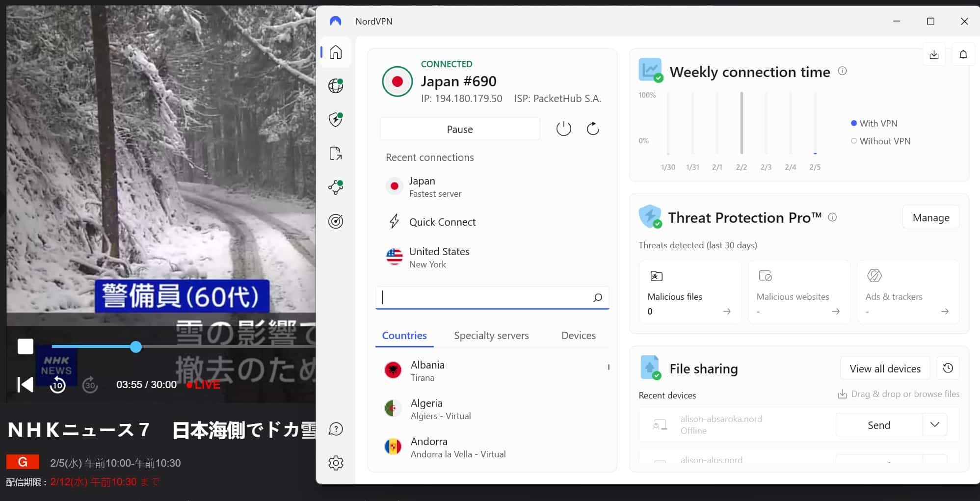This screenshot has width=980, height=501.
Task: Send file to alison-absaroka.nord
Action: click(x=879, y=425)
